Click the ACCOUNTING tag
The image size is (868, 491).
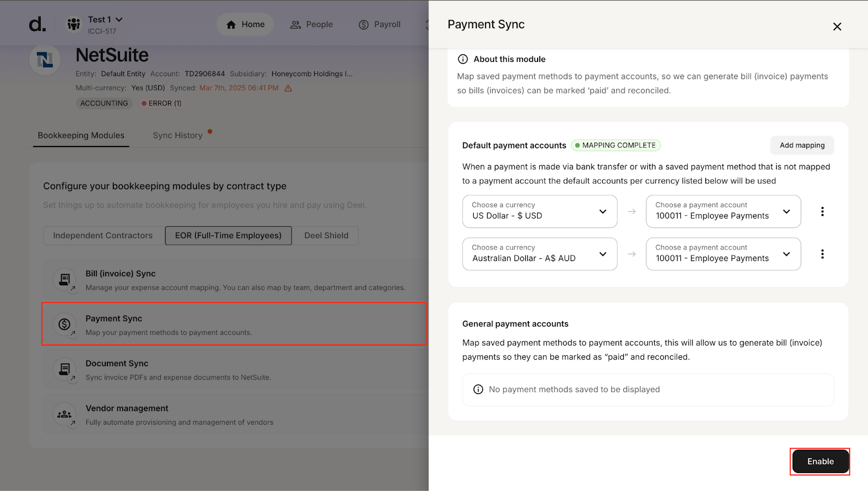pos(104,103)
